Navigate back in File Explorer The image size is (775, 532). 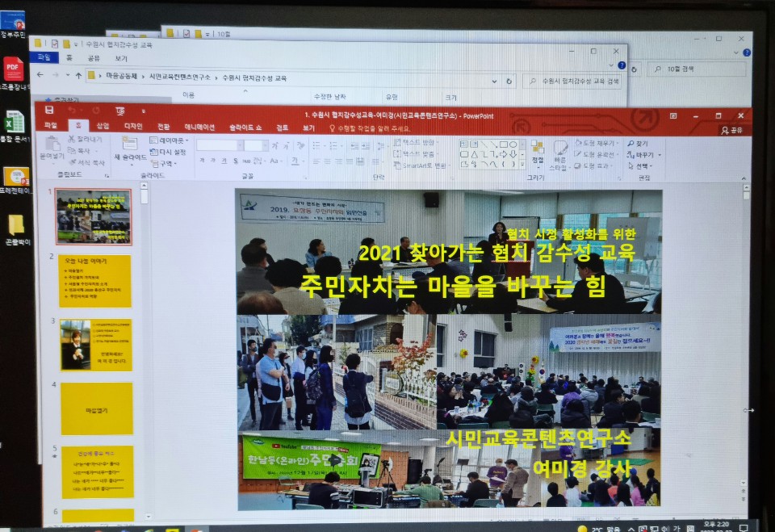pos(40,74)
